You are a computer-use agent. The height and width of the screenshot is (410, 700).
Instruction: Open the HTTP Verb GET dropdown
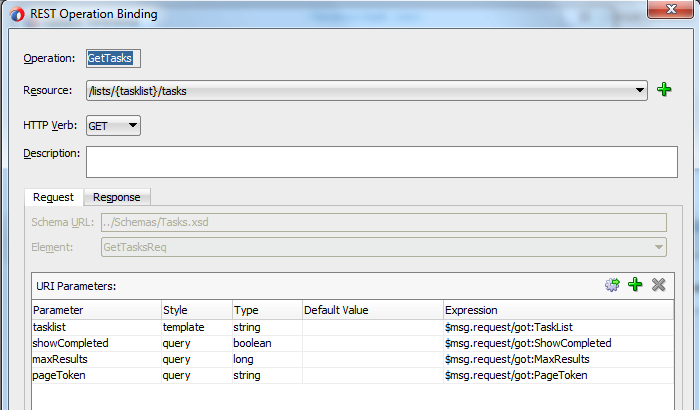point(113,126)
